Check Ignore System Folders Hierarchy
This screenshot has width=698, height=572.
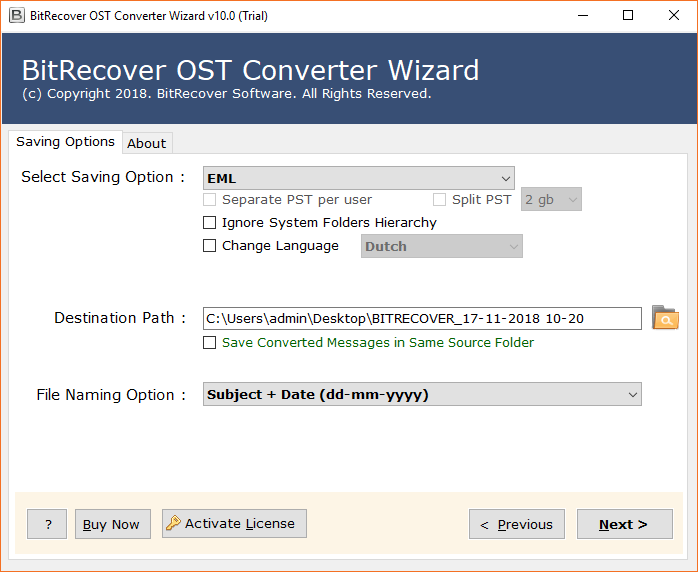[x=209, y=223]
